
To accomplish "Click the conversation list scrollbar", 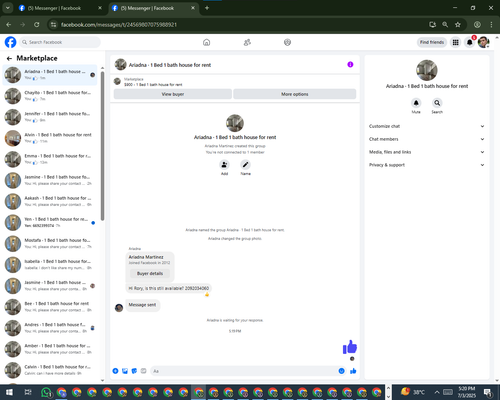I will click(102, 147).
